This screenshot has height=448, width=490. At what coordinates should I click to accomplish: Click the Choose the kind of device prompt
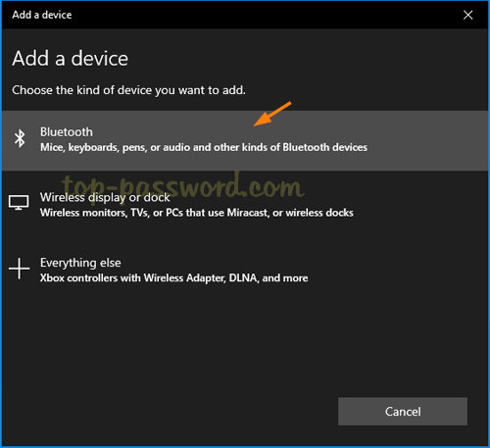tap(128, 90)
